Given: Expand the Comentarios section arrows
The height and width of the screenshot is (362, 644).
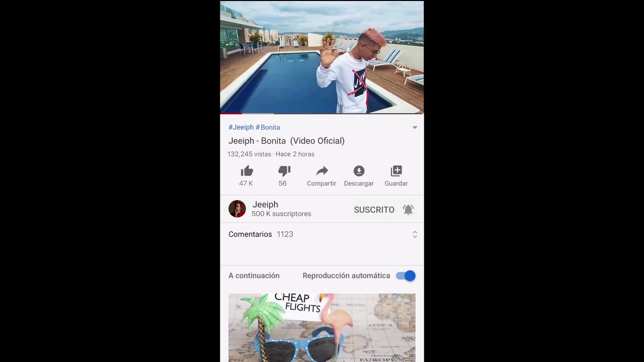Looking at the screenshot, I should click(x=415, y=234).
